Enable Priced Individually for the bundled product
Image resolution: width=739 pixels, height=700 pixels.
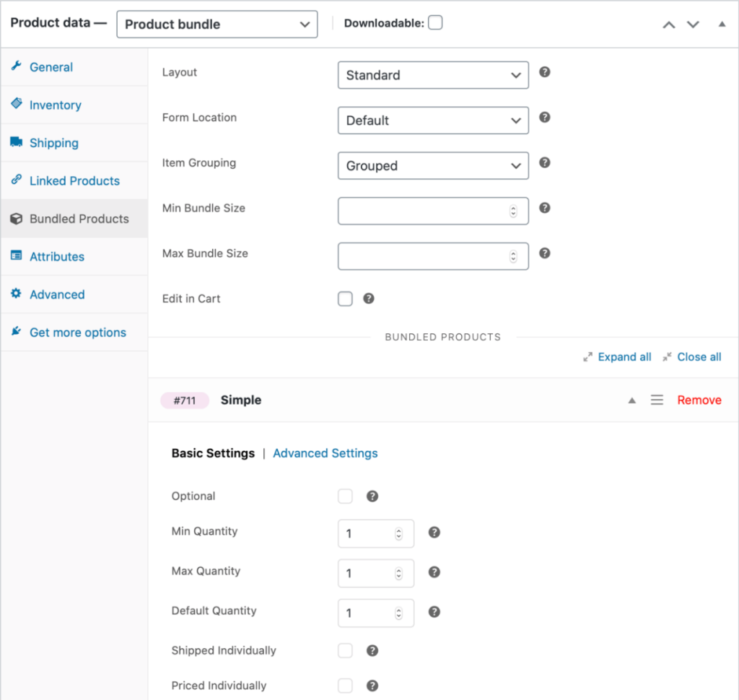point(345,685)
